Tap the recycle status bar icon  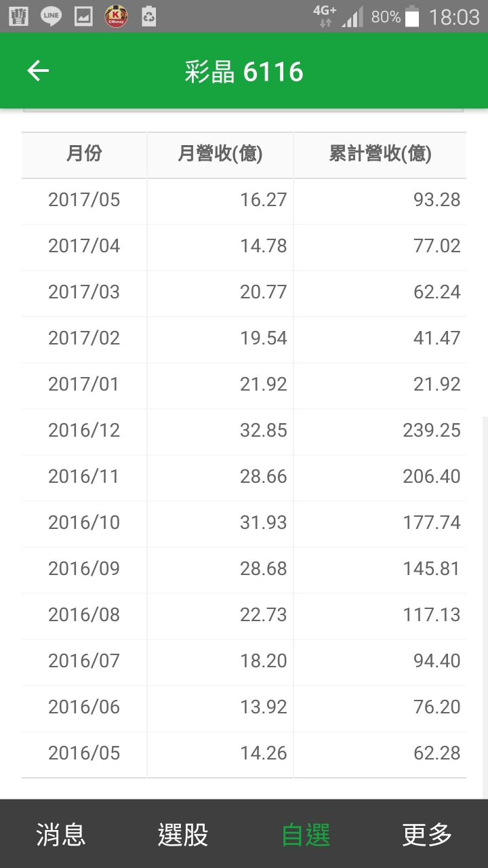point(149,16)
